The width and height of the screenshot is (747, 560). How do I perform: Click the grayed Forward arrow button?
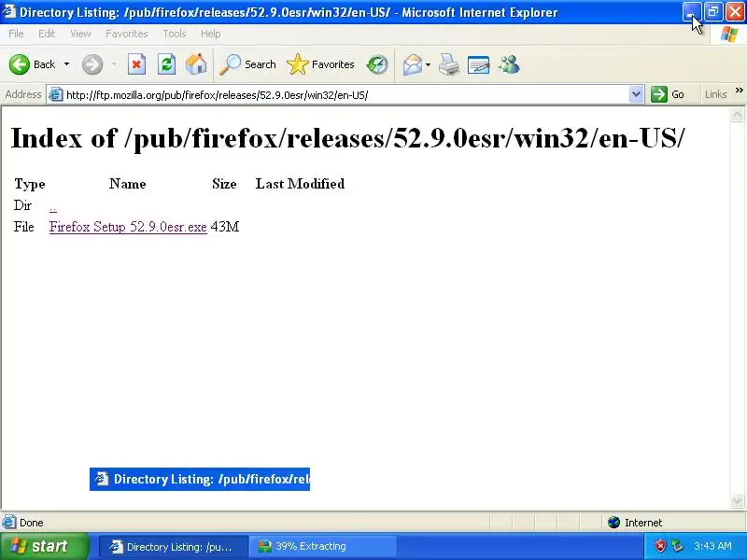point(92,64)
